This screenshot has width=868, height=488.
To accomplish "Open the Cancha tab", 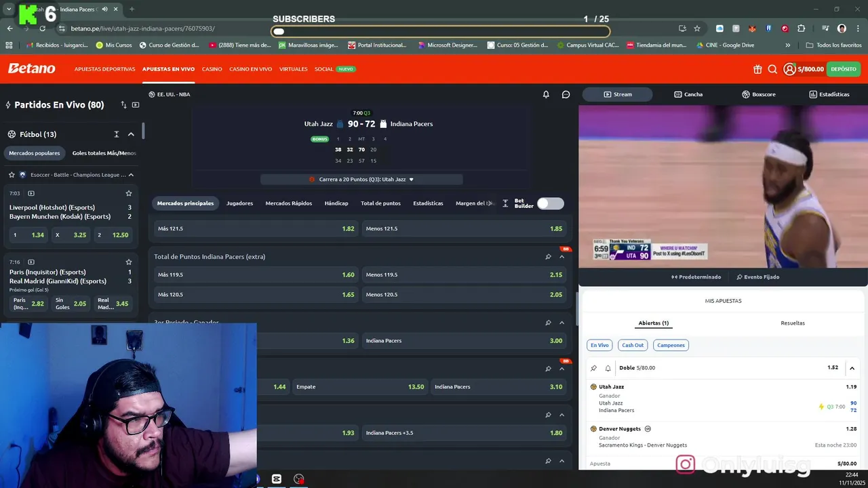I will (x=688, y=94).
